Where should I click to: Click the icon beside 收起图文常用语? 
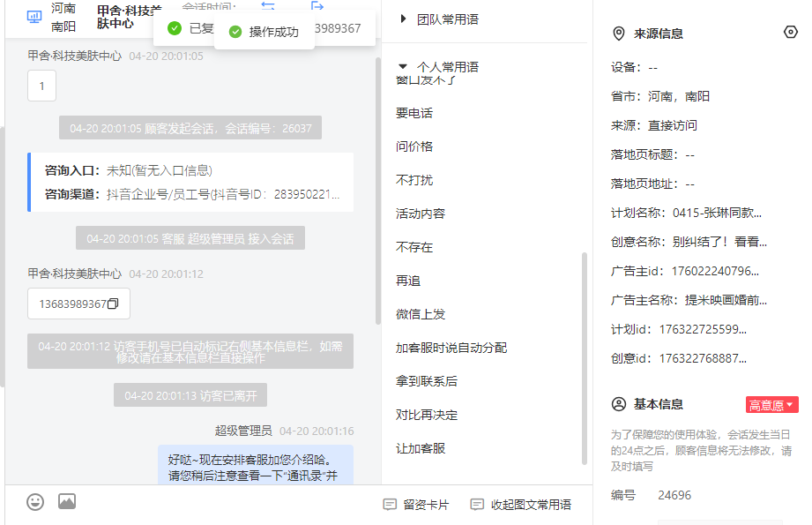(477, 505)
